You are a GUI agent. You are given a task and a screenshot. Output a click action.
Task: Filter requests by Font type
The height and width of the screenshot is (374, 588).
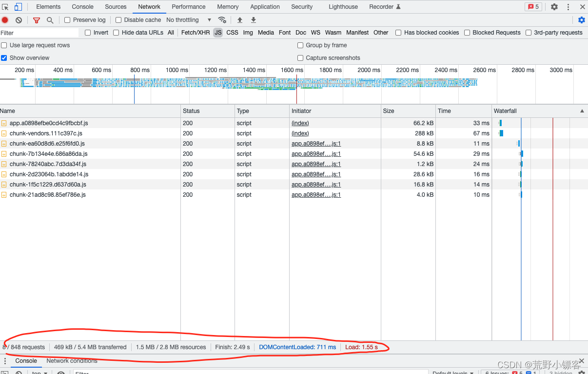pyautogui.click(x=285, y=33)
